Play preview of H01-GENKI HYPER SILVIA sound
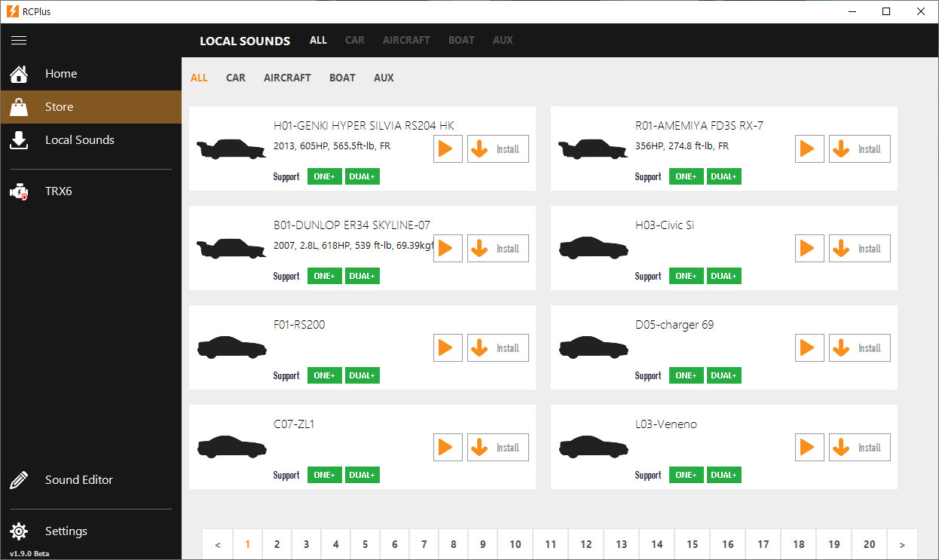939x560 pixels. [448, 149]
